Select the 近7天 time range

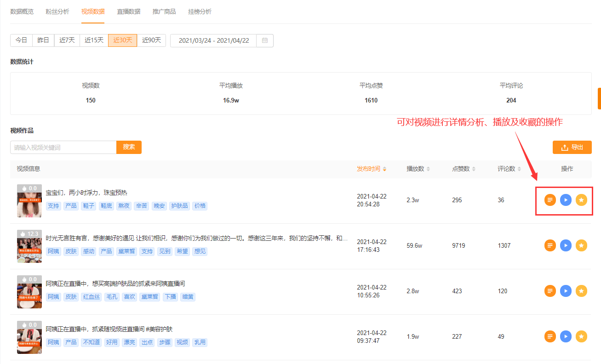pos(67,40)
